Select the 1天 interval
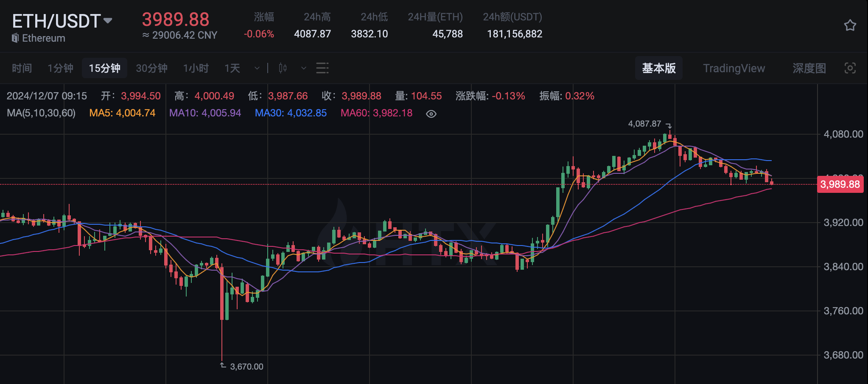The image size is (868, 384). click(x=232, y=68)
